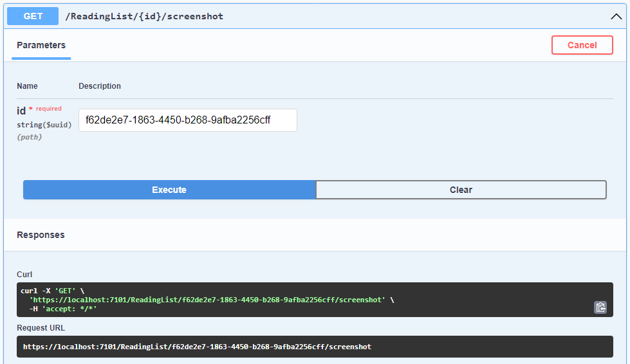630x364 pixels.
Task: Run the request with the Execute button
Action: pos(169,190)
